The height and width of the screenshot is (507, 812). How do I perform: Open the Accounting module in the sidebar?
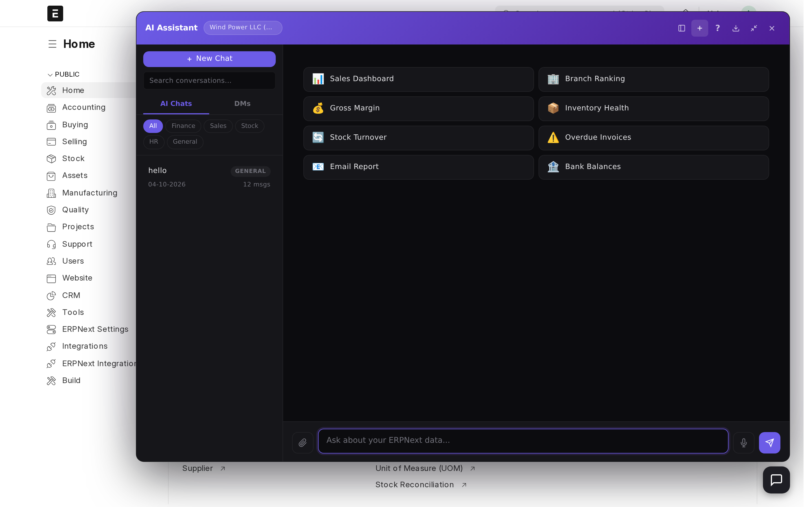83,107
